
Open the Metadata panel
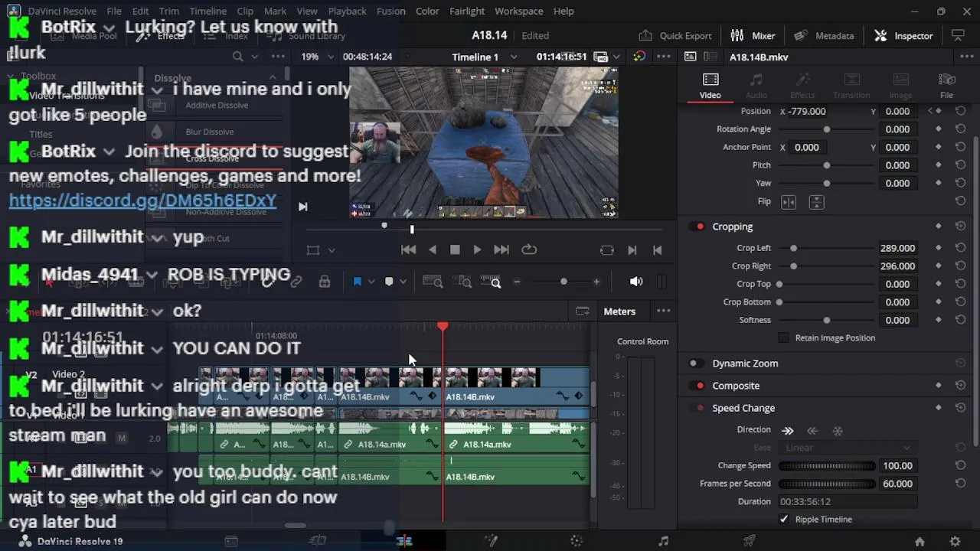coord(824,35)
